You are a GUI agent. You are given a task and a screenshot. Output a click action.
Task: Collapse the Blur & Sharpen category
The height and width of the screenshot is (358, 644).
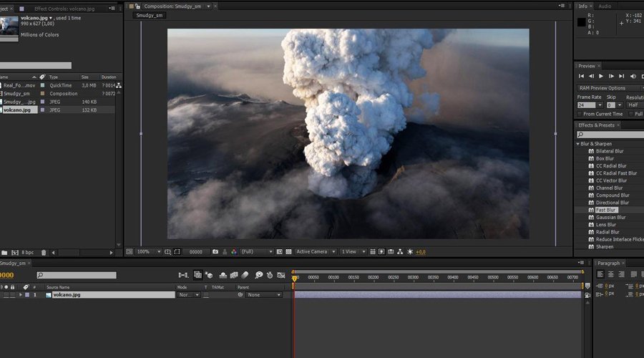(578, 144)
